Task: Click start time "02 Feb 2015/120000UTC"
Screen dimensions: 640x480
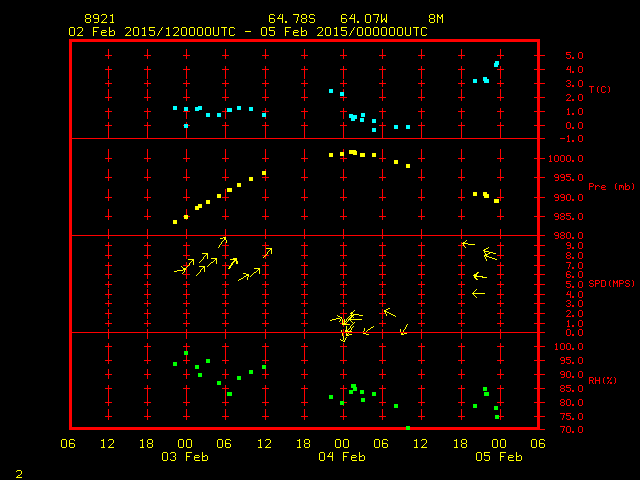Action: [x=152, y=32]
